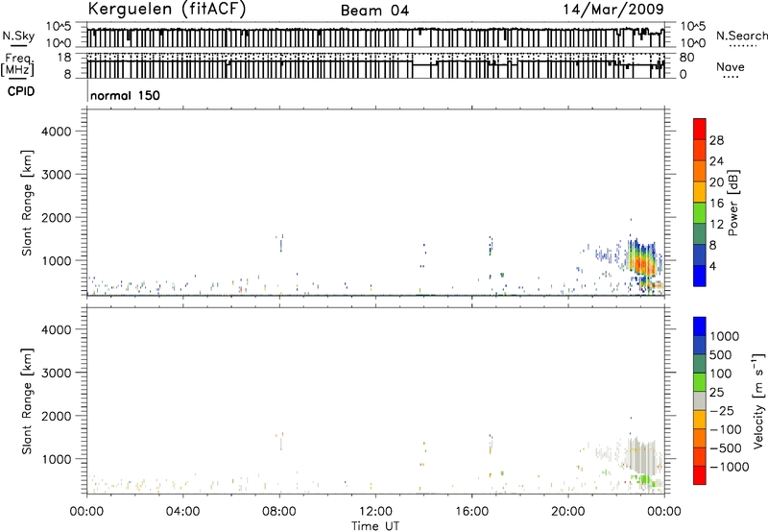Click the strong orange backscatter patch in power plot
768x532 pixels.
click(642, 264)
